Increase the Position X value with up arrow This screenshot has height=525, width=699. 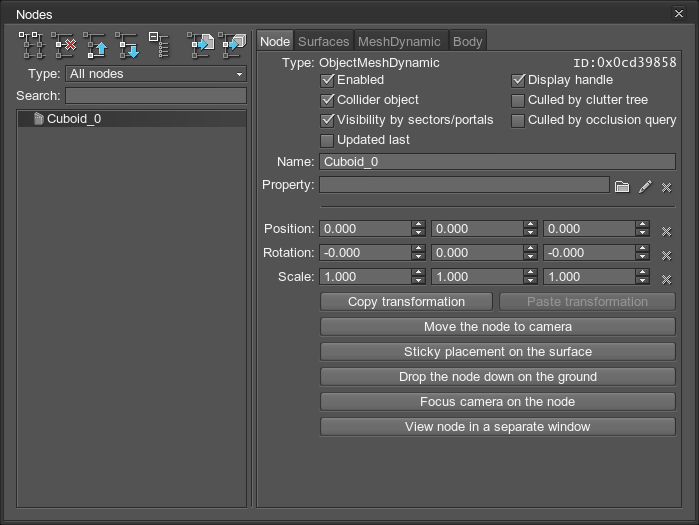[x=418, y=225]
